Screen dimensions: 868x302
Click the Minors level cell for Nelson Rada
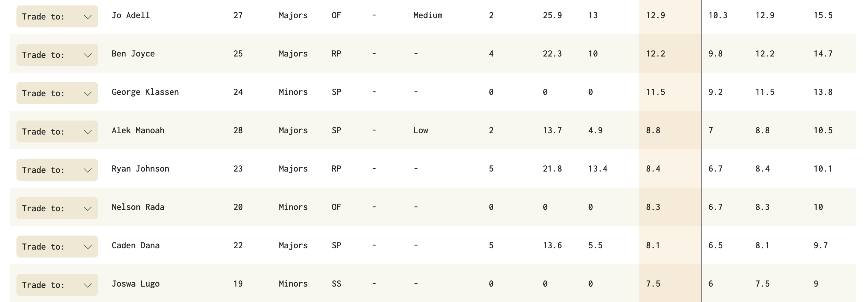pos(293,207)
